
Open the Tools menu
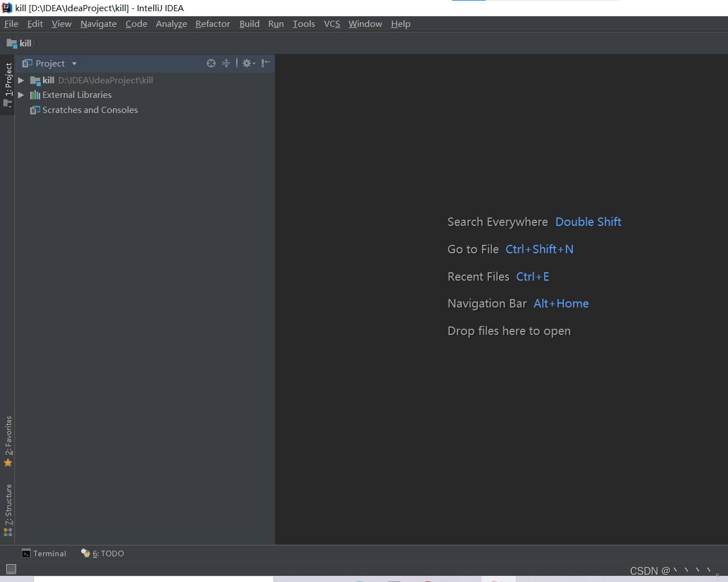point(304,23)
